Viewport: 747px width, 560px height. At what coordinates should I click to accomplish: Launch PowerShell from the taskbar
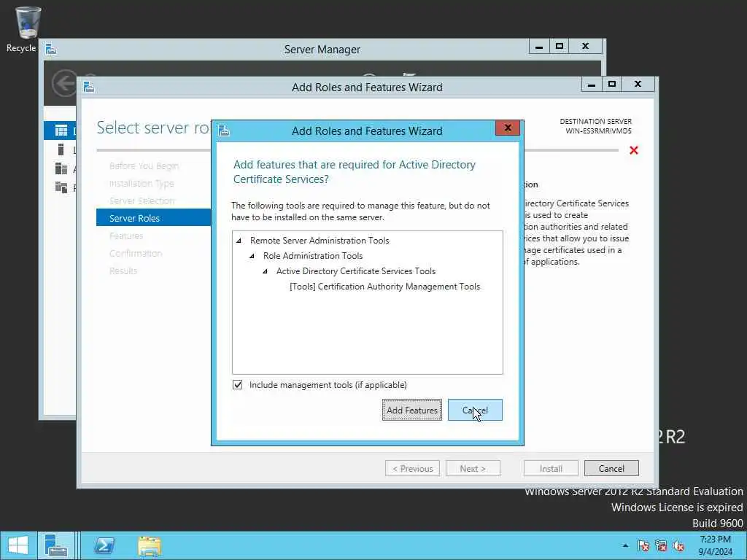(104, 545)
